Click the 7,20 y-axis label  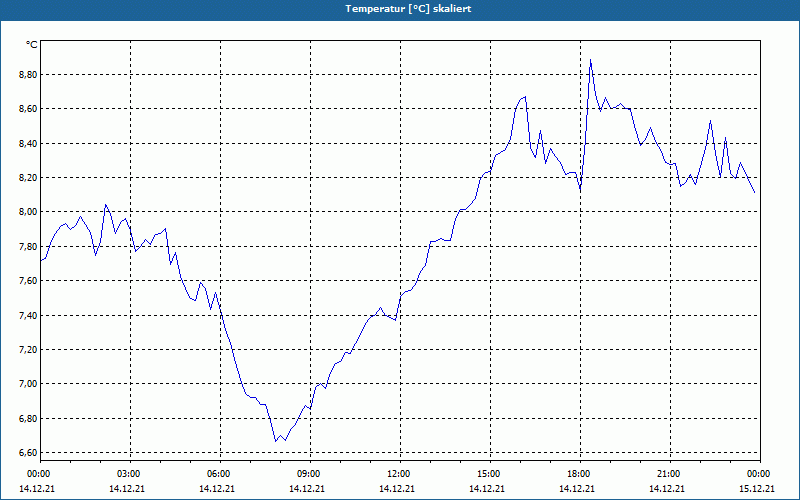click(x=29, y=349)
